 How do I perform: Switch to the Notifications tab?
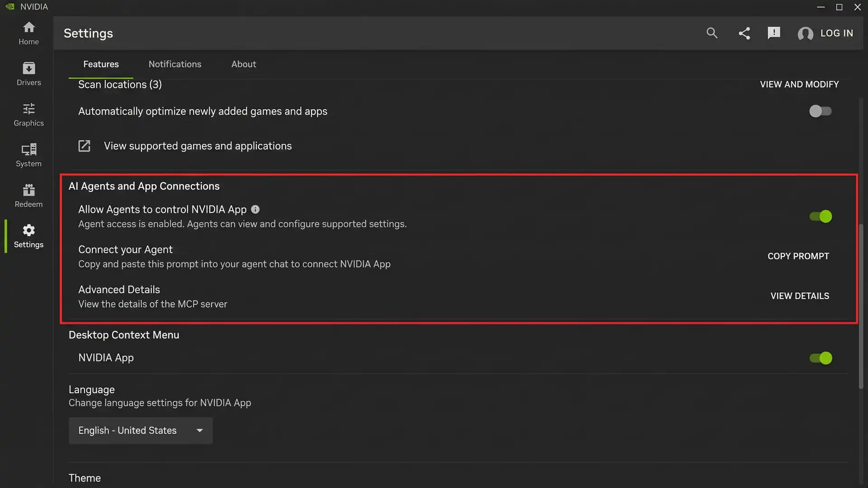[x=175, y=64]
